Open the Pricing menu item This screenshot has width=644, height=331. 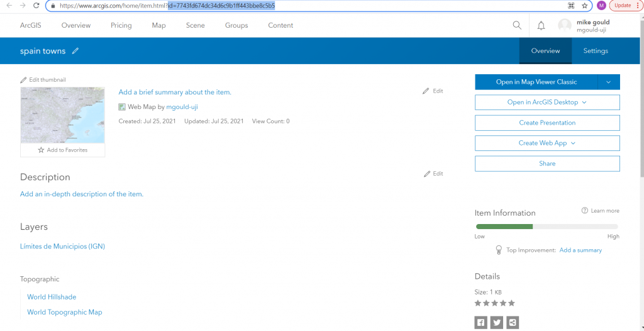[121, 26]
